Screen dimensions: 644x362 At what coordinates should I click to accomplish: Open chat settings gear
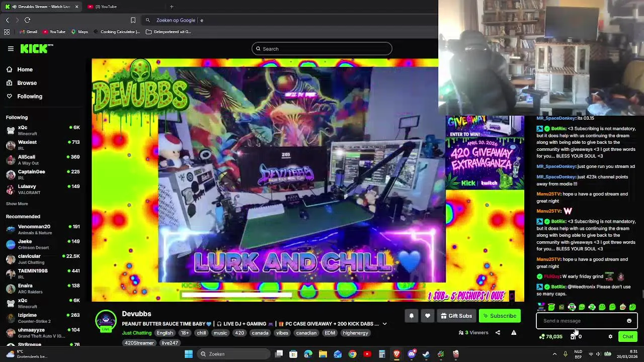[610, 336]
